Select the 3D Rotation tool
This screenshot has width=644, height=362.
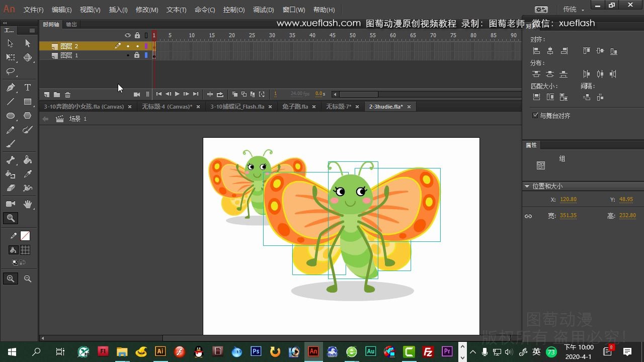(28, 57)
